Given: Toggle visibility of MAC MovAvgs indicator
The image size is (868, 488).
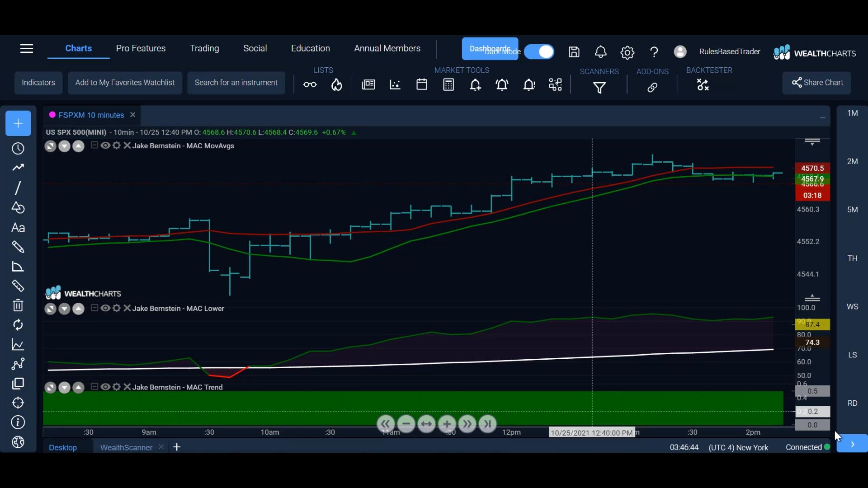Looking at the screenshot, I should [x=105, y=145].
